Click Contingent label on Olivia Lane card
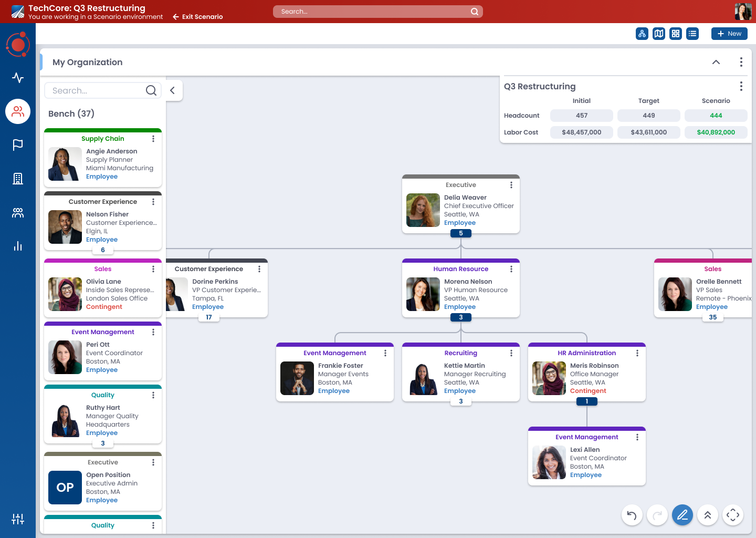Viewport: 756px width, 538px height. click(104, 307)
